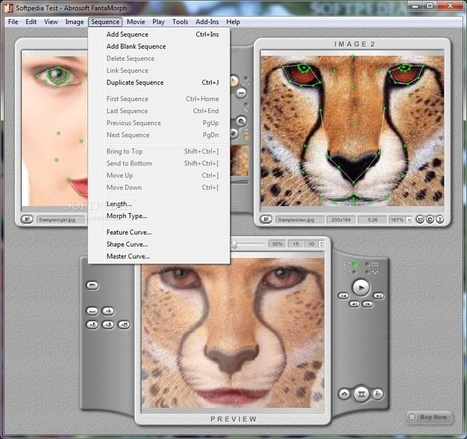Image resolution: width=467 pixels, height=439 pixels.
Task: Choose Duplicate Sequence
Action: [x=159, y=83]
